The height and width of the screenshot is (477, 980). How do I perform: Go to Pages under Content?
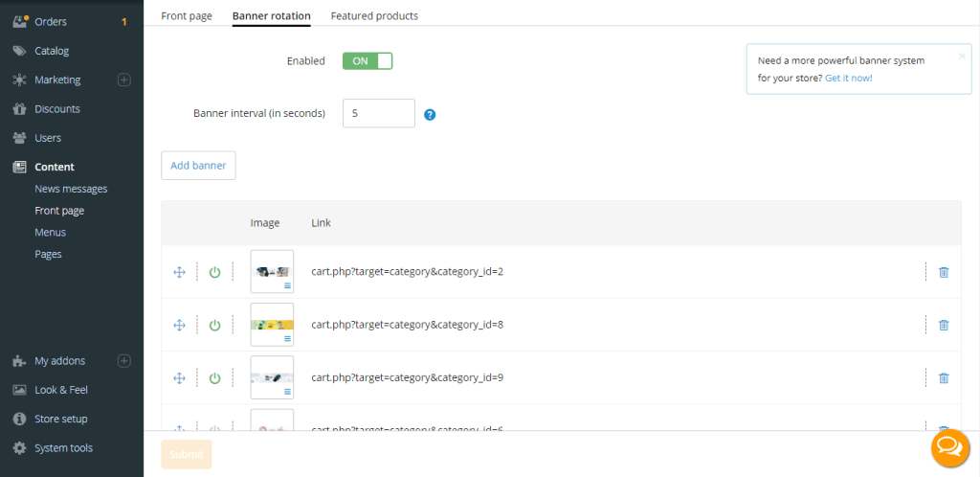(48, 254)
